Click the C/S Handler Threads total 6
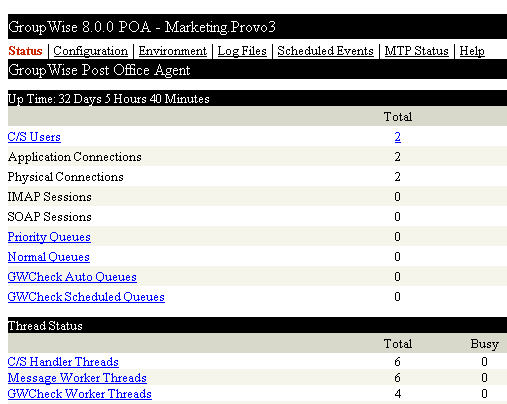The height and width of the screenshot is (404, 507). point(397,362)
